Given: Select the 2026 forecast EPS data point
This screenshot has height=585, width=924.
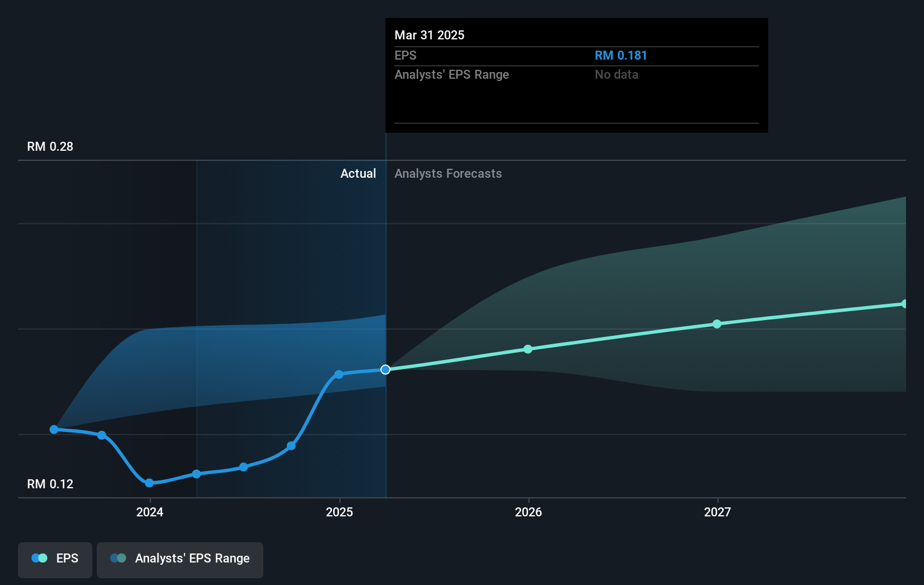Looking at the screenshot, I should coord(528,349).
